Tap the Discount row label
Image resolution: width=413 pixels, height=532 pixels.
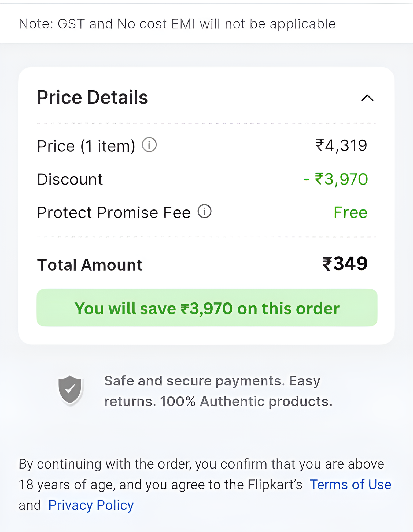pos(70,179)
